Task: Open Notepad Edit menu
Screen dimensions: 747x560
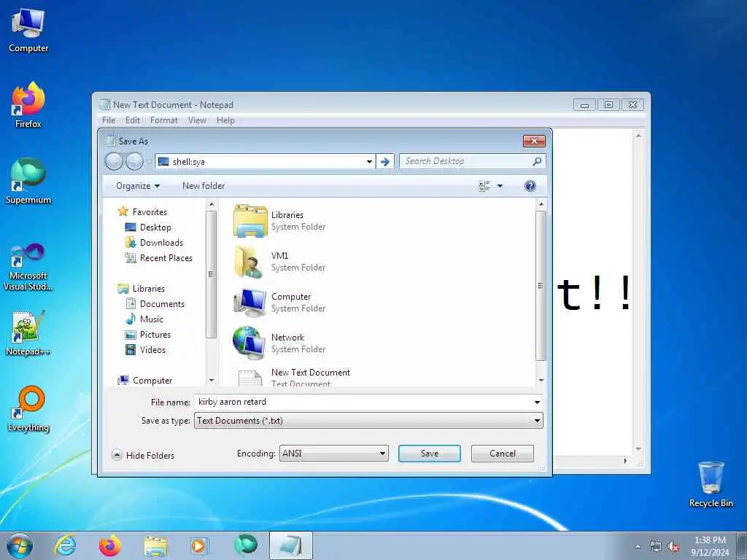Action: 133,120
